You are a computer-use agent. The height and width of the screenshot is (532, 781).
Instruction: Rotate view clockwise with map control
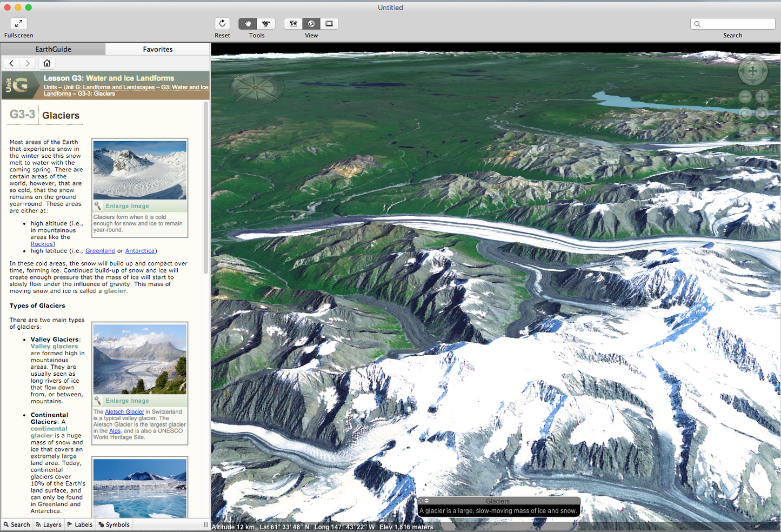click(x=762, y=114)
